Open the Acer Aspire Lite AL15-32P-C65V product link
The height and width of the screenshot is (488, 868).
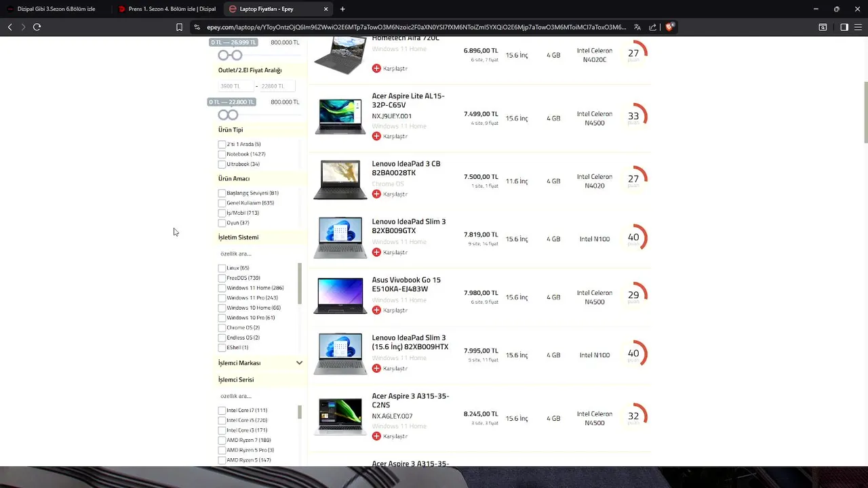[x=408, y=100]
